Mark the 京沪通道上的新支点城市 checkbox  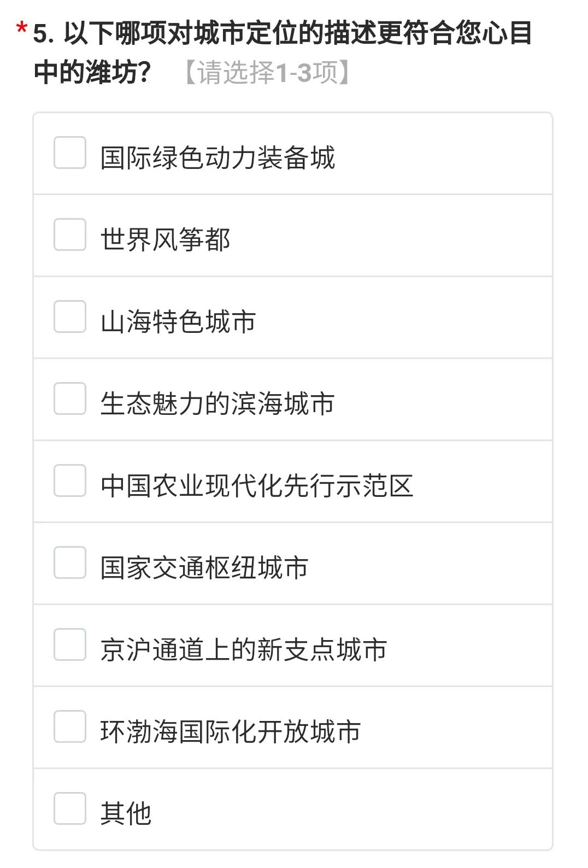click(x=70, y=644)
